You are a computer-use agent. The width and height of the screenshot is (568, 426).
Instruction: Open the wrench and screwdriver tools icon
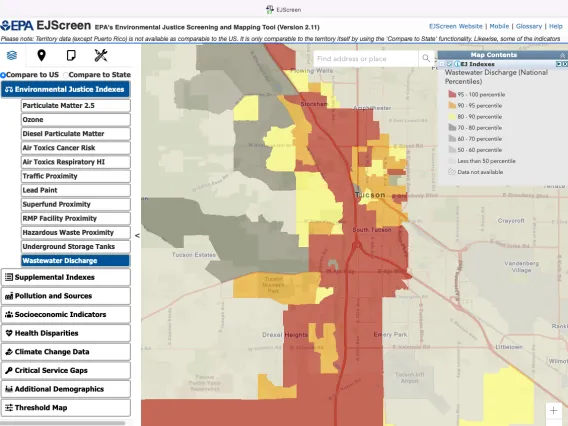[x=101, y=55]
